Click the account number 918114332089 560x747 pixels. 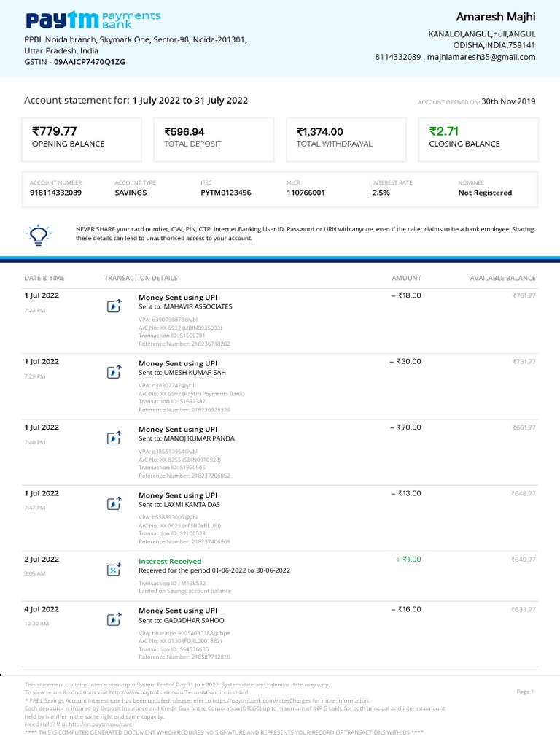pyautogui.click(x=55, y=193)
